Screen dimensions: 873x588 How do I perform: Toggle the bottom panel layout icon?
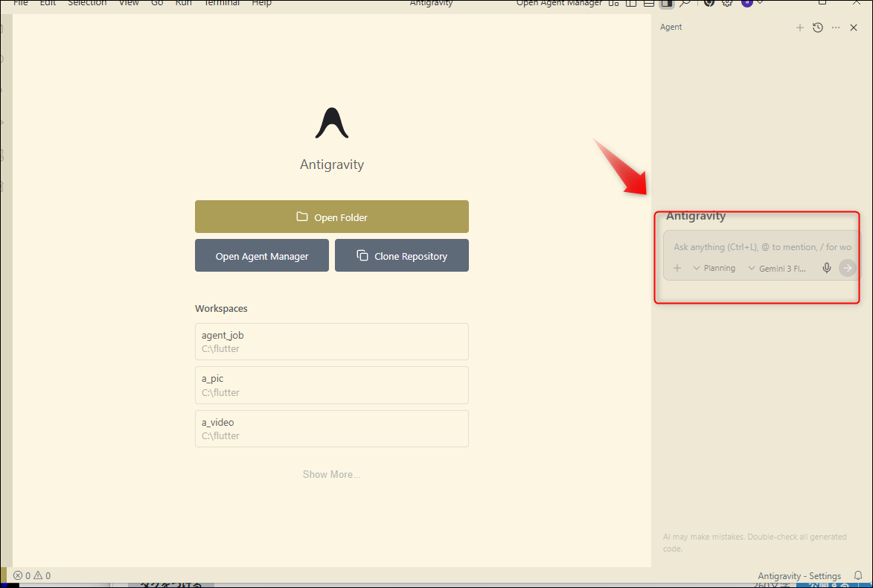(649, 3)
